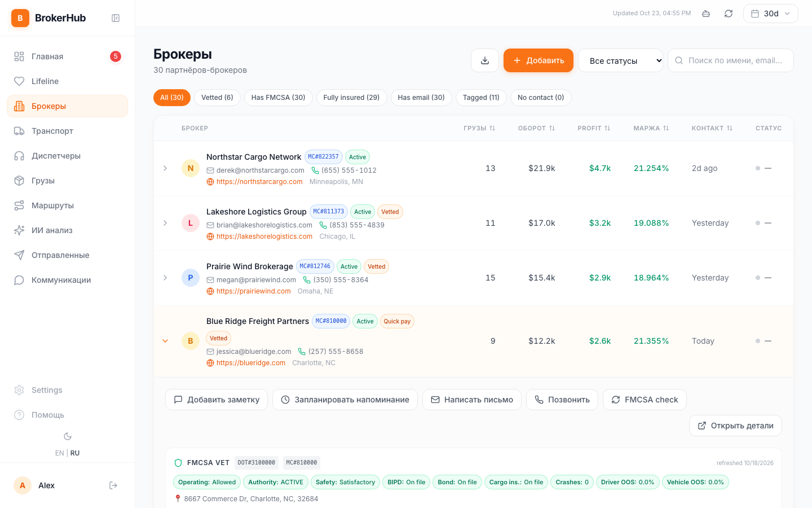Expand the Prairie Wind Brokerage row
Viewport: 812px width, 508px height.
point(165,278)
